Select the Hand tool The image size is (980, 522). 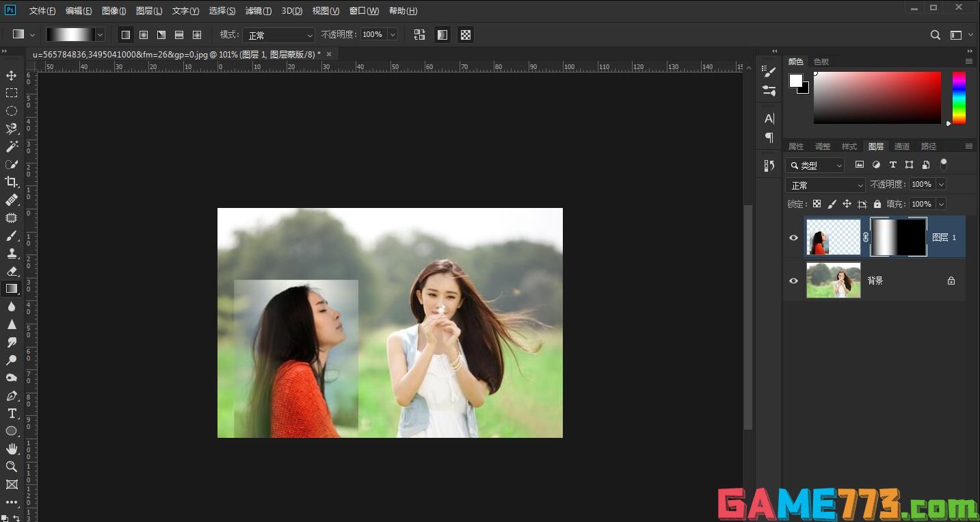point(12,449)
